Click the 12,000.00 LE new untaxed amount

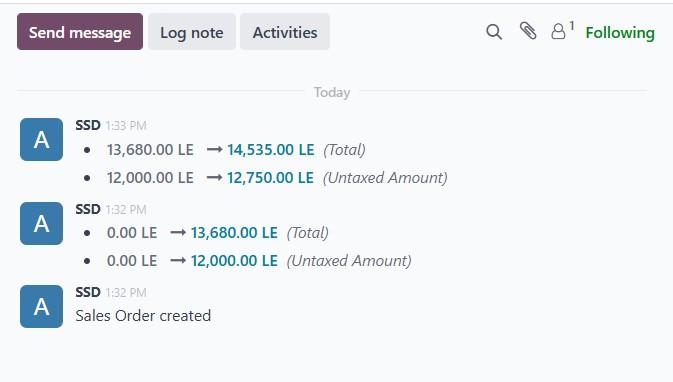pos(234,261)
